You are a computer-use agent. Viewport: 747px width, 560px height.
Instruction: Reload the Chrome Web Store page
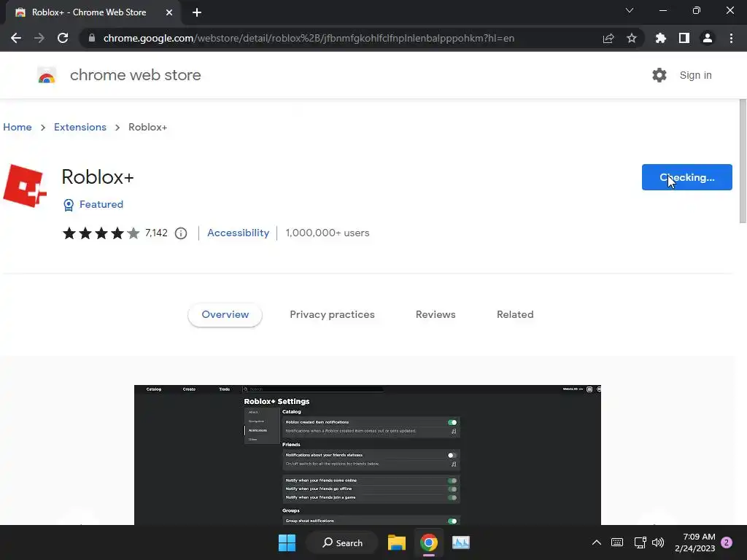pyautogui.click(x=63, y=38)
